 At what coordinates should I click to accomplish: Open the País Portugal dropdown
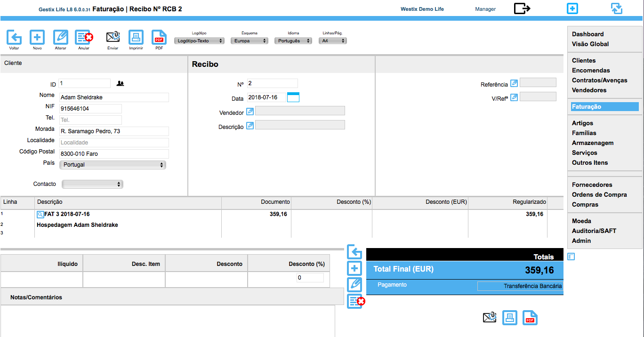click(113, 165)
